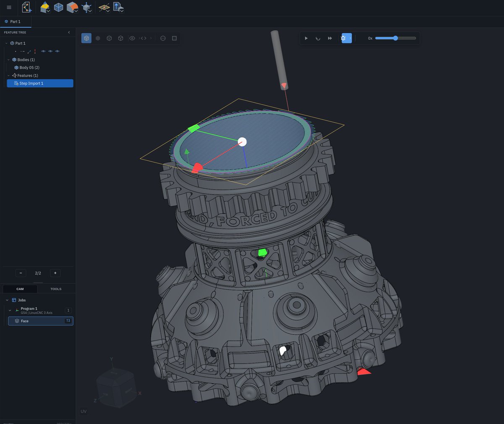Switch to wireframe cube view mode
The width and height of the screenshot is (504, 424).
[109, 38]
